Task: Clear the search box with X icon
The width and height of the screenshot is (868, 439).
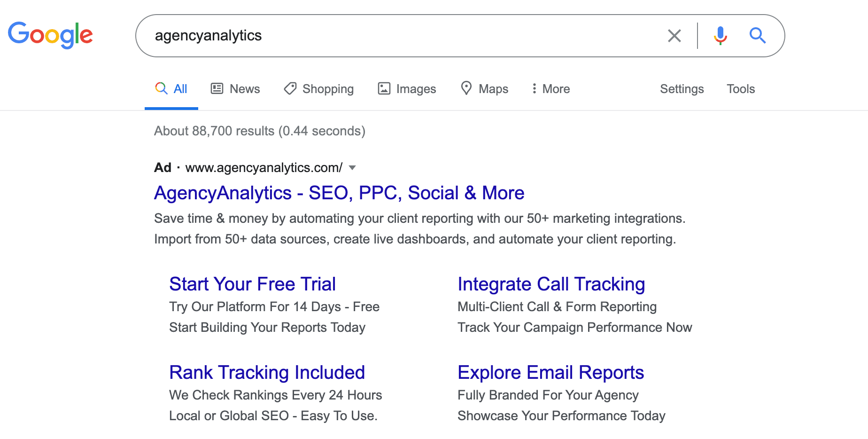Action: [674, 36]
